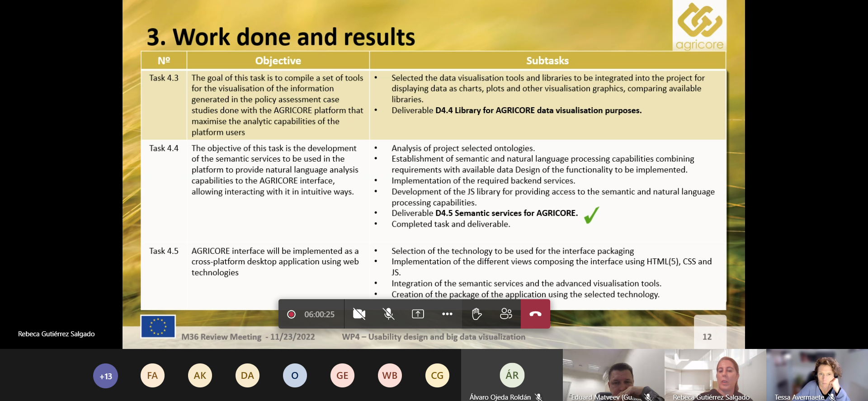The width and height of the screenshot is (868, 401).
Task: Click the D4.4 Library deliverable text
Action: click(x=538, y=110)
